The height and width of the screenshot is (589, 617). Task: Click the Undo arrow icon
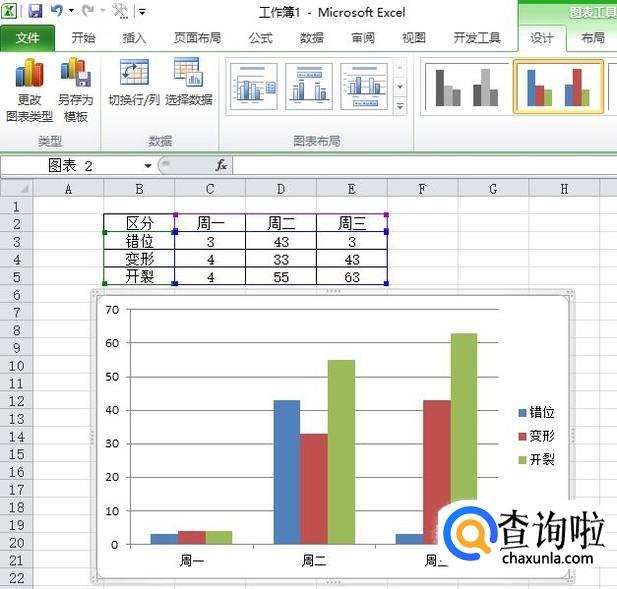(57, 10)
